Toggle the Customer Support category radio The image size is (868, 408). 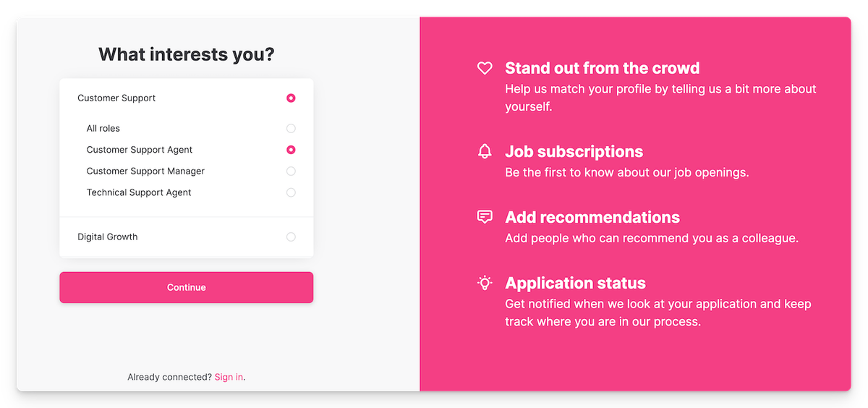point(291,98)
